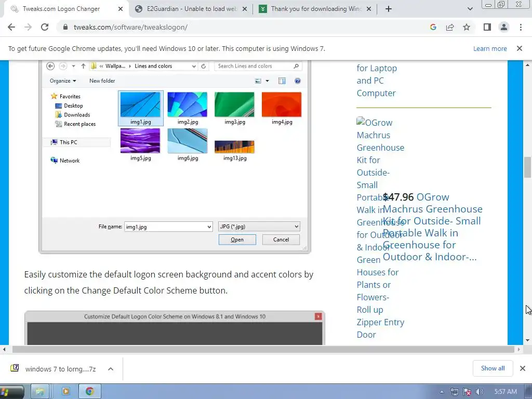Toggle Chrome's side panel button
Viewport: 532px width, 399px height.
click(x=487, y=27)
